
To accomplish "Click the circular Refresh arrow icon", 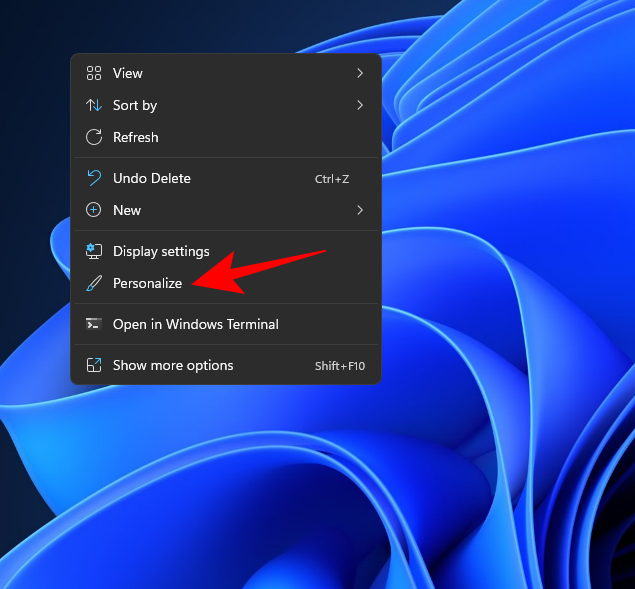I will pos(94,137).
